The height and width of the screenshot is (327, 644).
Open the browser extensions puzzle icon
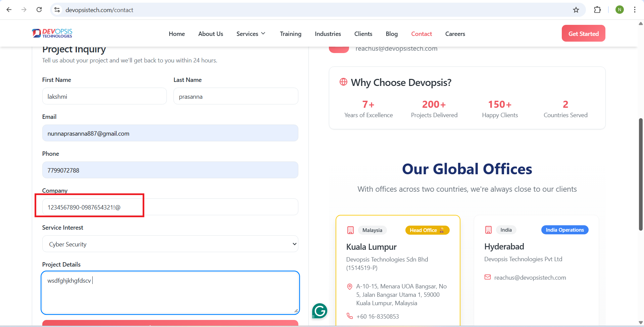(597, 10)
